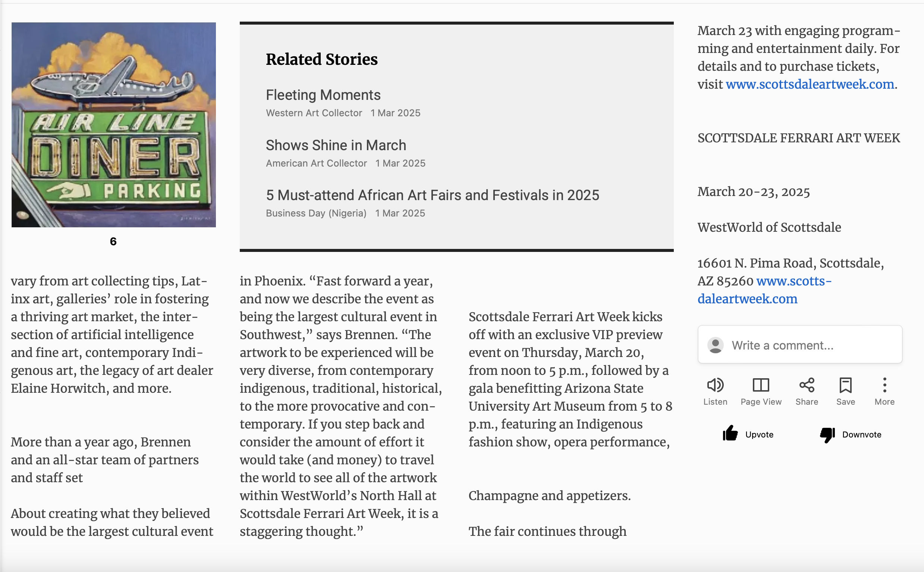Screen dimensions: 924x572
Task: Click the Business Day (Nigeria) source label
Action: click(316, 214)
